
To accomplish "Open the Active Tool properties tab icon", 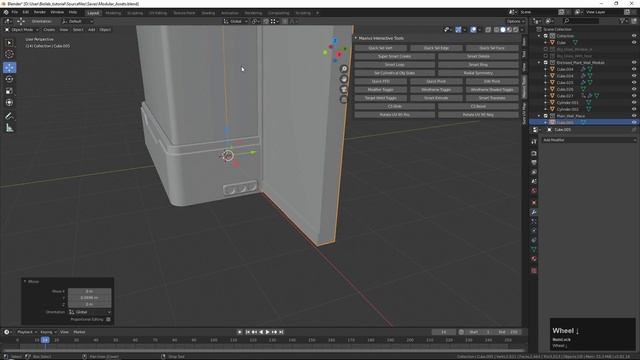I will coord(534,142).
